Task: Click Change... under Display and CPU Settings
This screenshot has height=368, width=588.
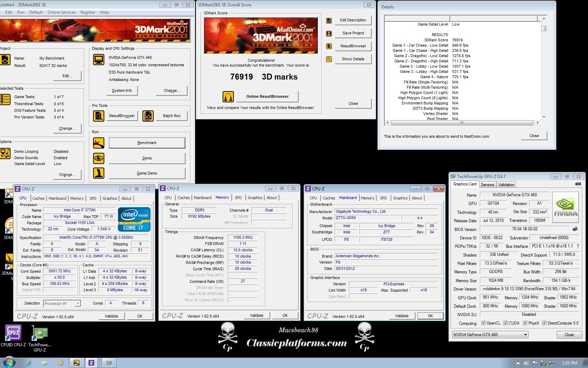Action: [x=172, y=91]
